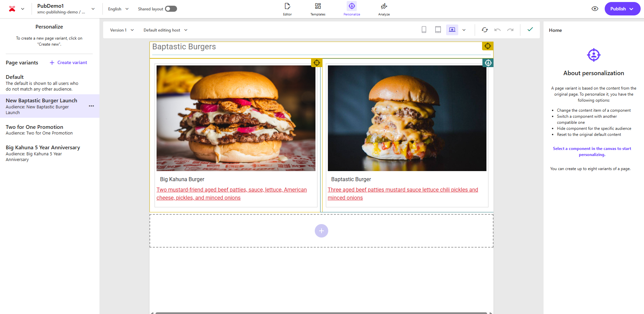Toggle page preview with eye icon
Image resolution: width=644 pixels, height=314 pixels.
tap(595, 9)
